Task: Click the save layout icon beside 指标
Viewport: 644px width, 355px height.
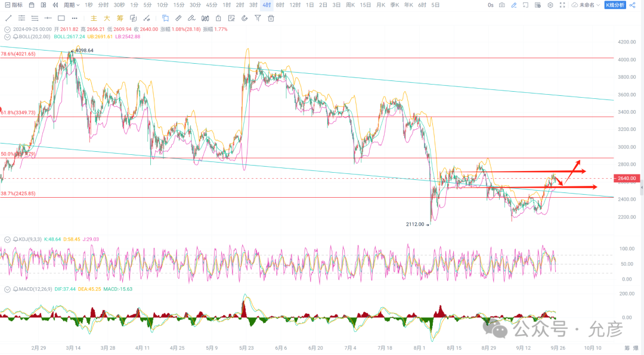Action: [32, 5]
